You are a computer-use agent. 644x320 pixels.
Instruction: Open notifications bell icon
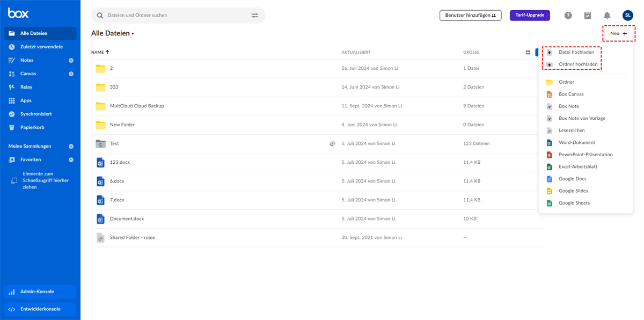[x=607, y=16]
